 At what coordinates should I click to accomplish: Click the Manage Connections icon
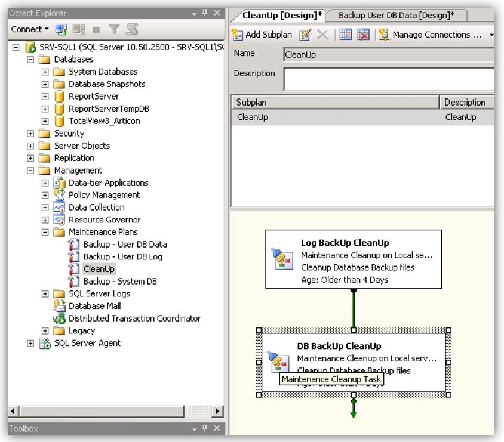[x=384, y=35]
